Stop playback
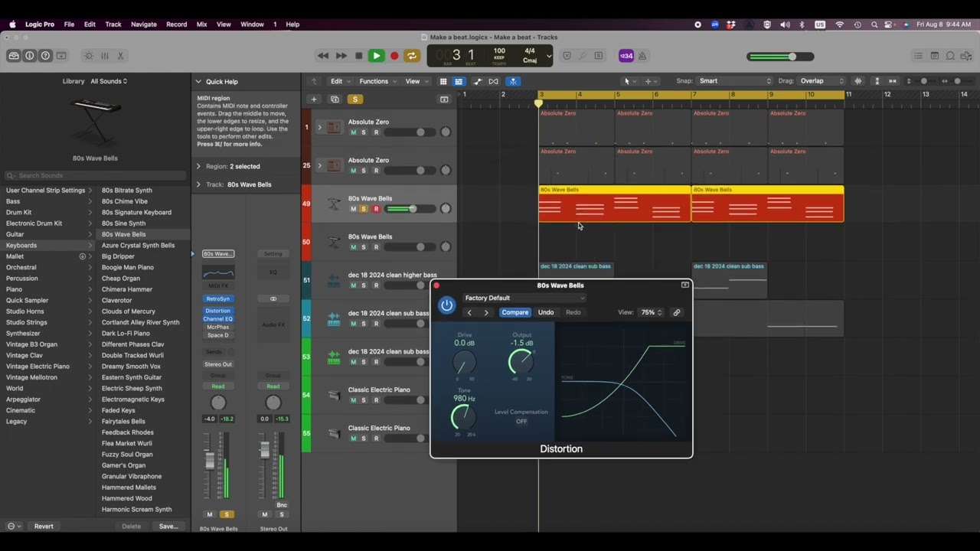 pos(358,56)
